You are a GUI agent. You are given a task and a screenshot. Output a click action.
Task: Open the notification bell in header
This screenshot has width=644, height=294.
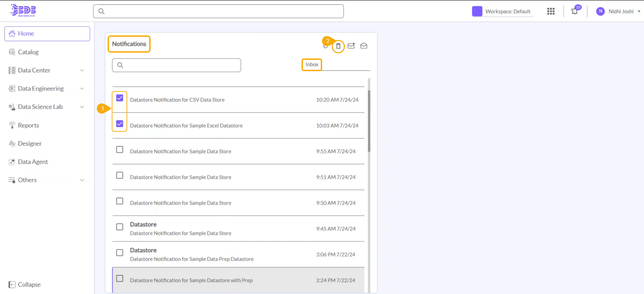tap(575, 11)
